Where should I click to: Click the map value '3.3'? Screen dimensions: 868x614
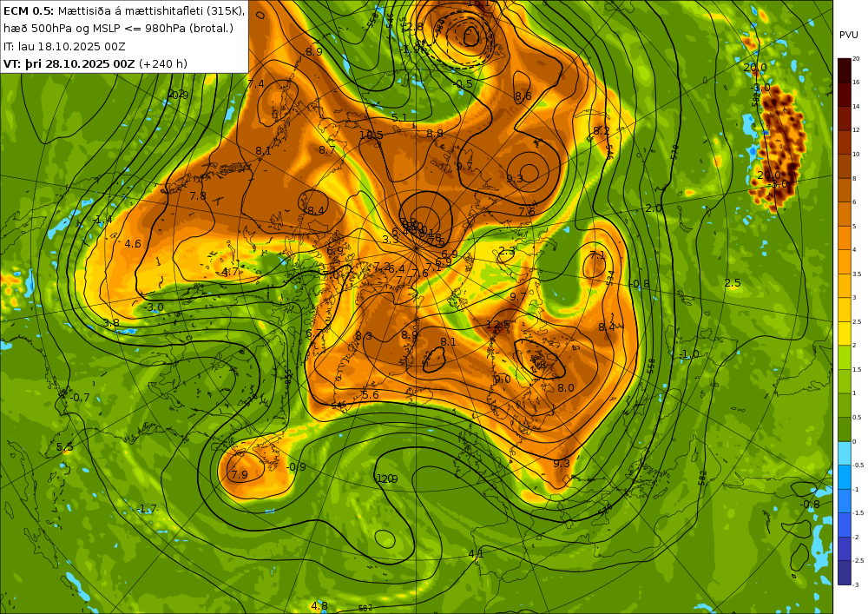click(x=391, y=240)
